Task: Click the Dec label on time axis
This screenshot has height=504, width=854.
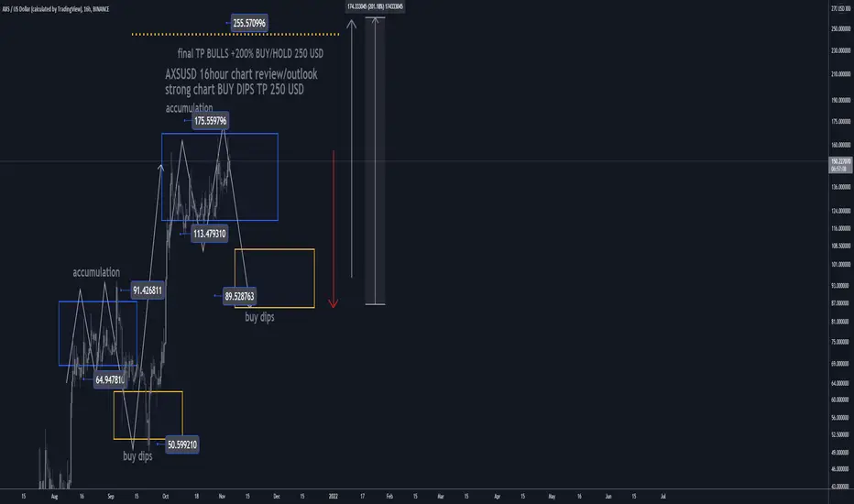Action: click(x=277, y=497)
